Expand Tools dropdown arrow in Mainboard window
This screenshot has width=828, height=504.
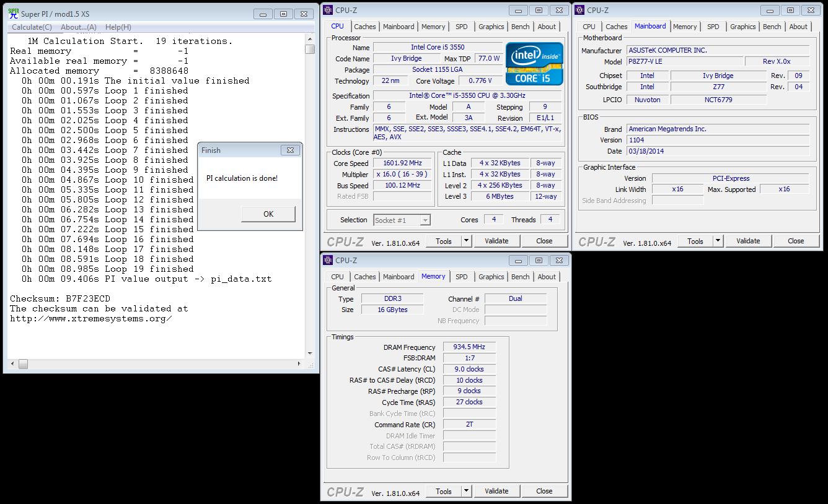click(x=718, y=241)
